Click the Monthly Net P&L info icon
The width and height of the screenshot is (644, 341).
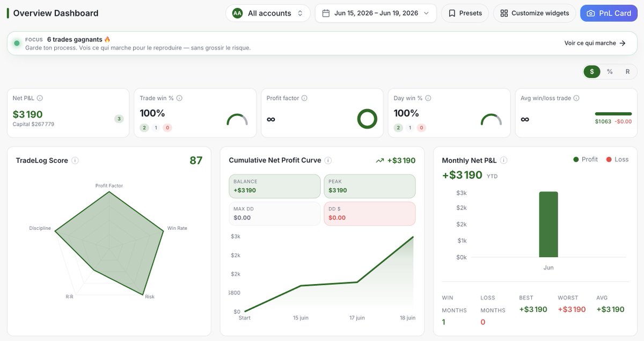point(503,161)
